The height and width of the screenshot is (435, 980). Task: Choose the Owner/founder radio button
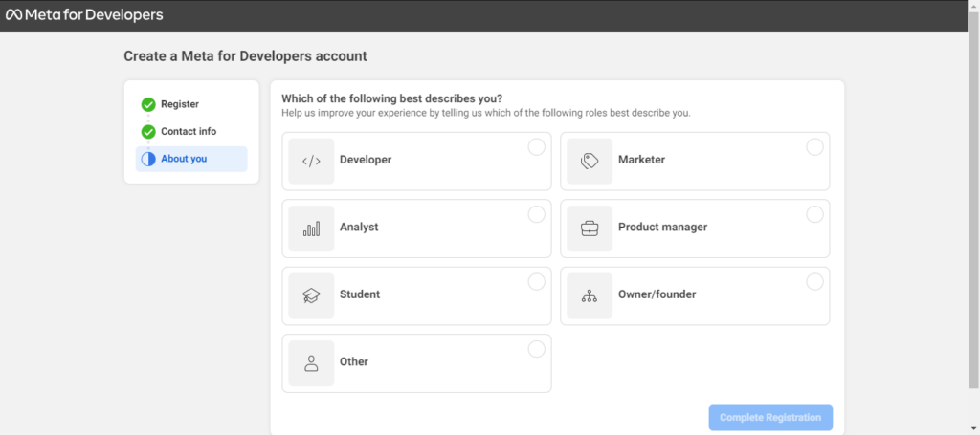click(x=814, y=281)
